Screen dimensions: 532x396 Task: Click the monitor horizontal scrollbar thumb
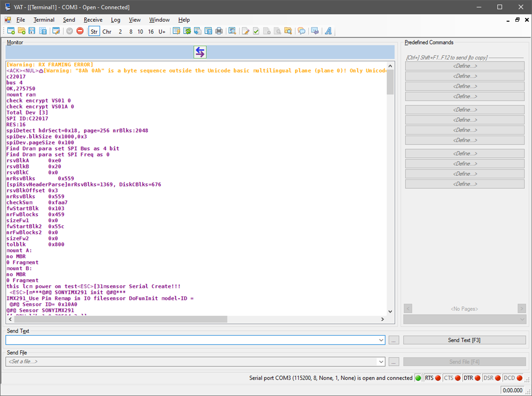[x=121, y=319]
